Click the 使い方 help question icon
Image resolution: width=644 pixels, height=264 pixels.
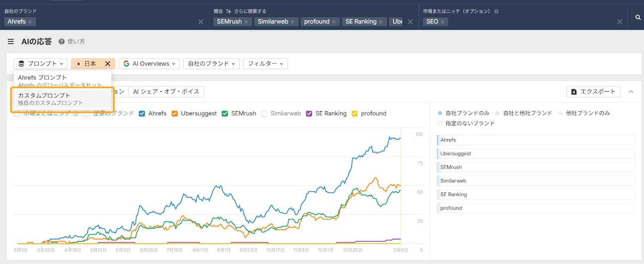point(62,41)
